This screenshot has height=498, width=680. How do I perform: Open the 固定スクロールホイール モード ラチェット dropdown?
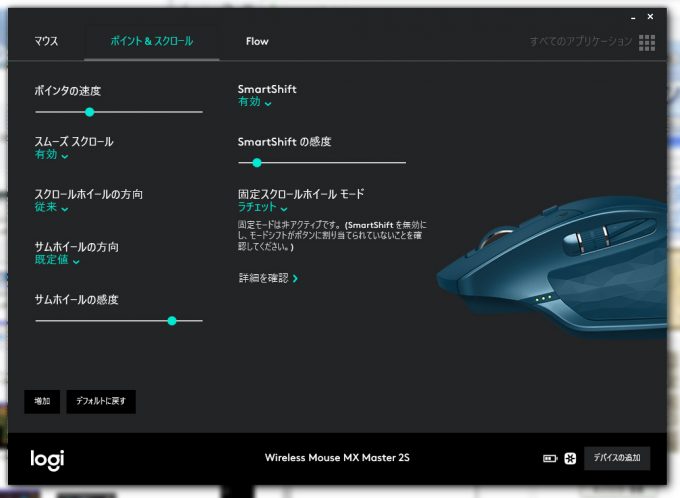pos(262,207)
